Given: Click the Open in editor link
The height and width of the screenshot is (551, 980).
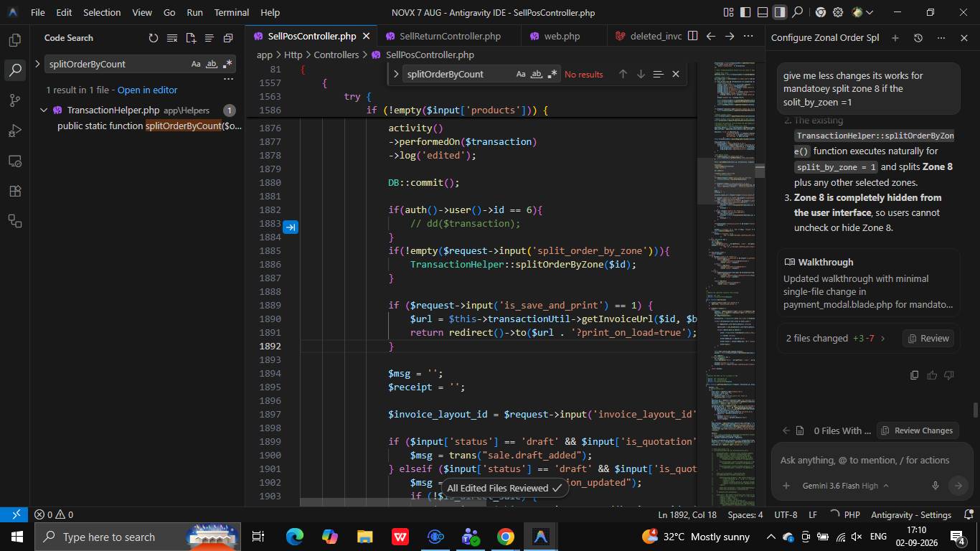Looking at the screenshot, I should click(147, 90).
